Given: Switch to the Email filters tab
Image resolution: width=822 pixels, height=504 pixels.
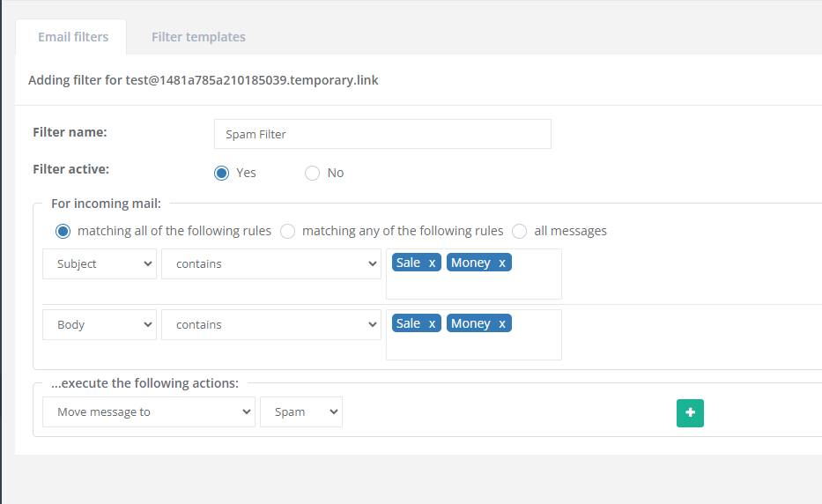Looking at the screenshot, I should coord(73,37).
